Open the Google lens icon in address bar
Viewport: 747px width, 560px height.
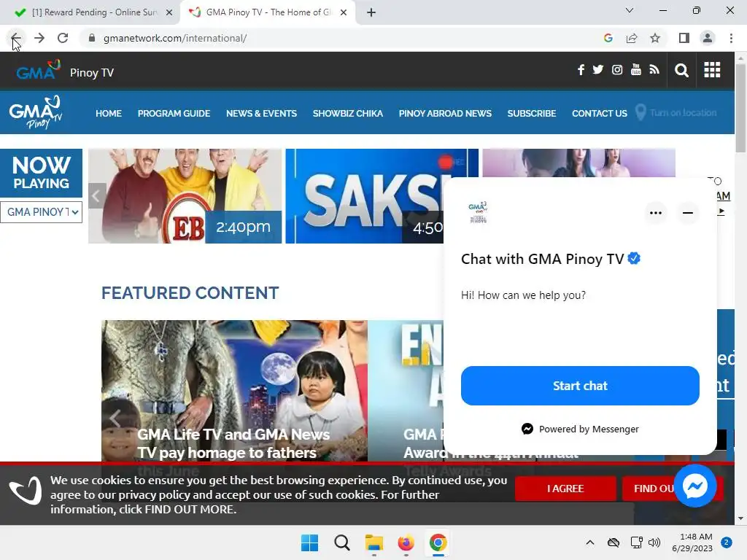[608, 38]
